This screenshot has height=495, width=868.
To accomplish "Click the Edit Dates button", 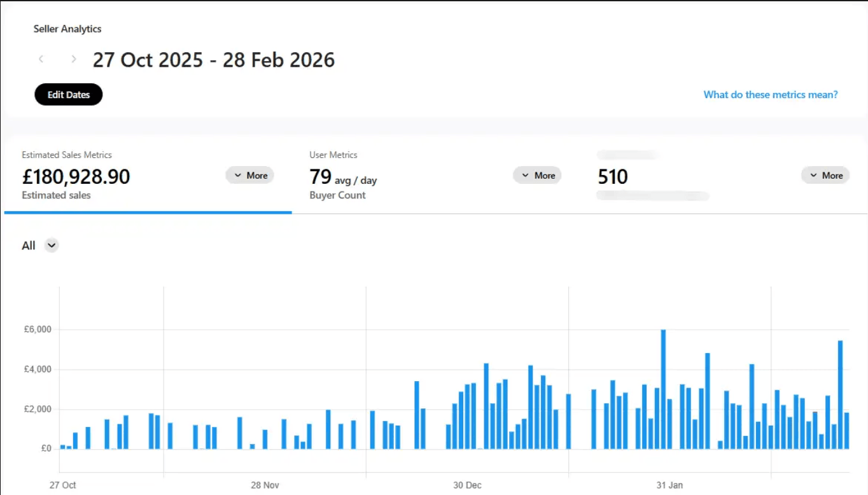I will (x=69, y=95).
